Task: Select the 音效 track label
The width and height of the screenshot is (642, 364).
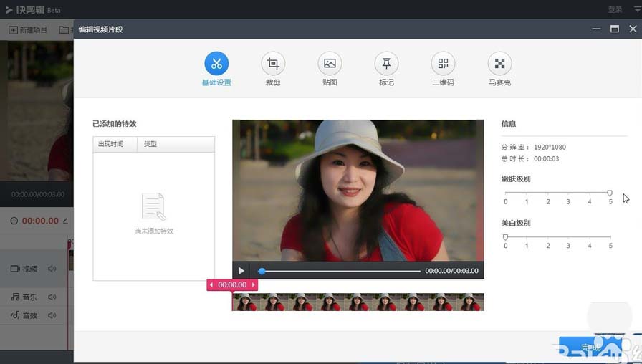Action: 24,315
